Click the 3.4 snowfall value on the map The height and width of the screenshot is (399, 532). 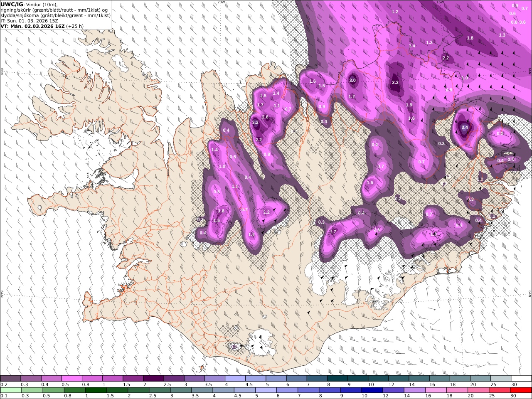tap(465, 128)
